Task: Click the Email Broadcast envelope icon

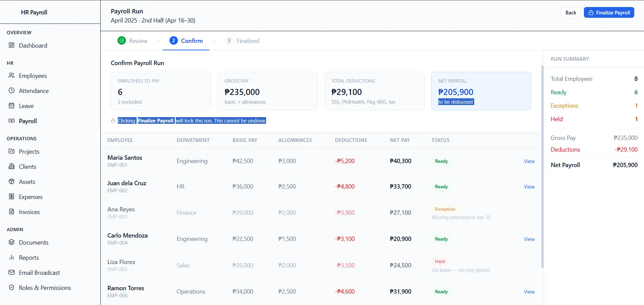Action: [11, 272]
